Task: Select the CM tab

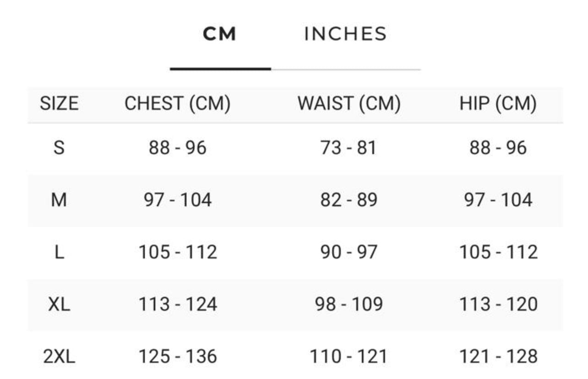Action: point(220,34)
